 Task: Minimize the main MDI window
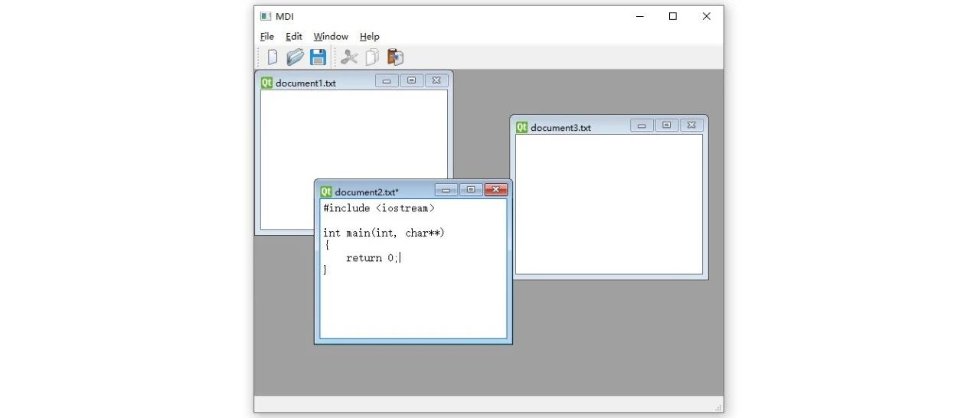click(639, 16)
